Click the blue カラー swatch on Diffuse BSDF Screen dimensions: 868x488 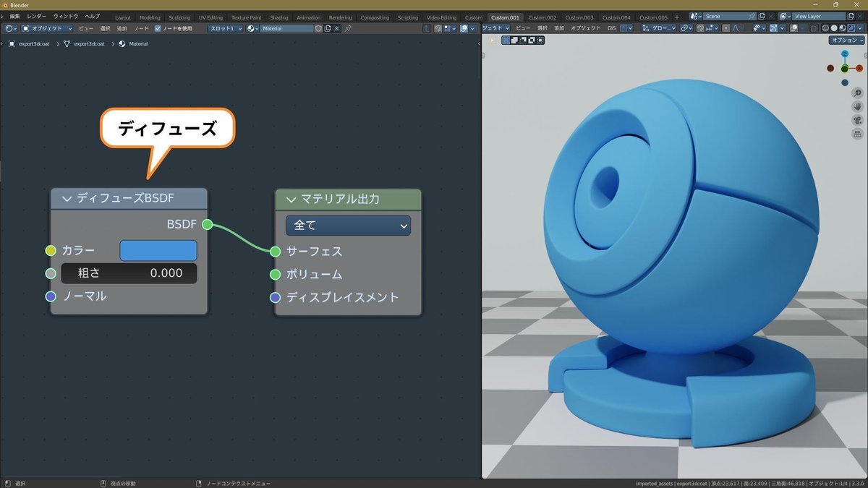158,250
